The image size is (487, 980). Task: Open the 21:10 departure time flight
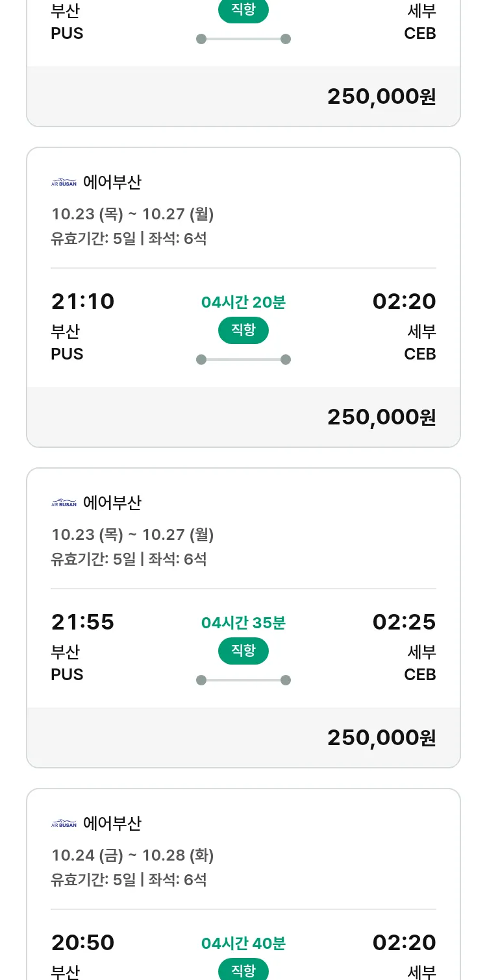[82, 302]
